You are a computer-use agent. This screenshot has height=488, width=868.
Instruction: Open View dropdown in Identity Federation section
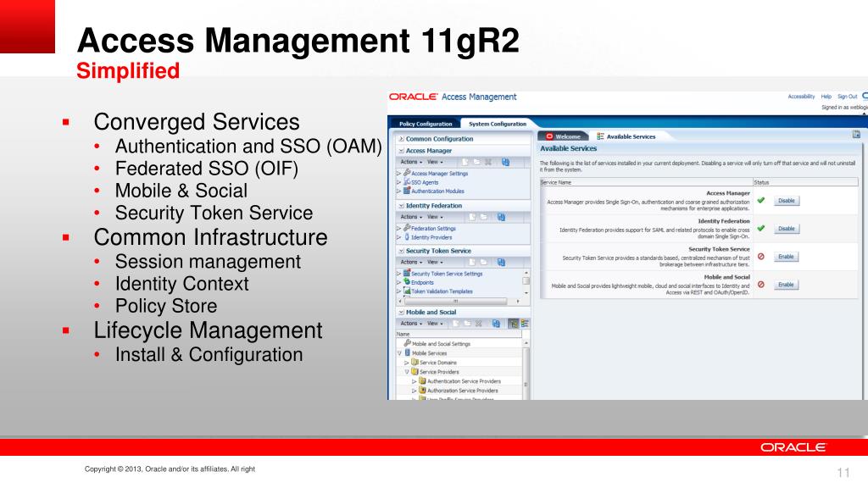coord(435,217)
